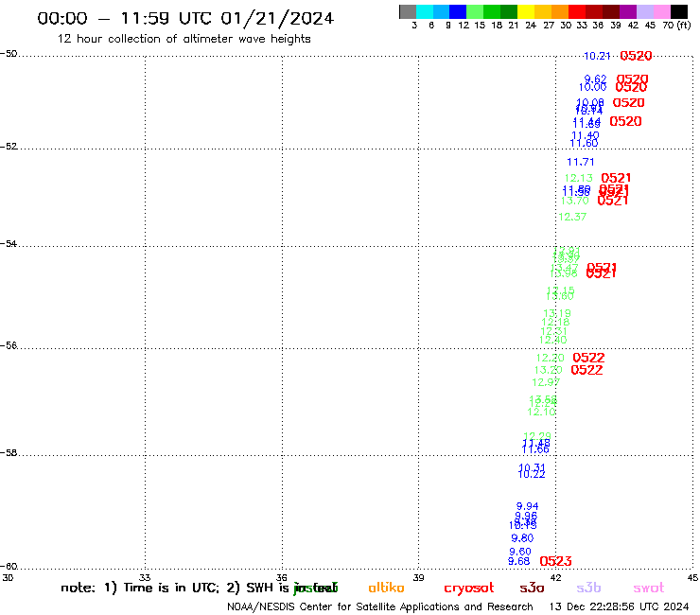
Task: Select the 12.10 wave height value
Action: 541,412
